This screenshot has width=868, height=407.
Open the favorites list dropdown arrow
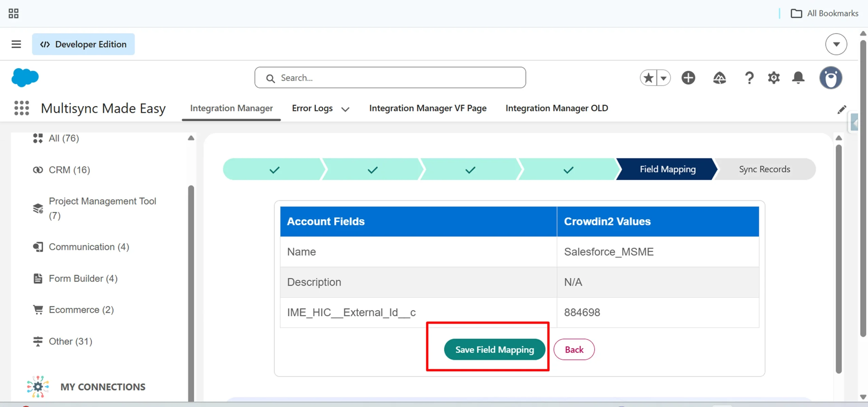point(664,78)
